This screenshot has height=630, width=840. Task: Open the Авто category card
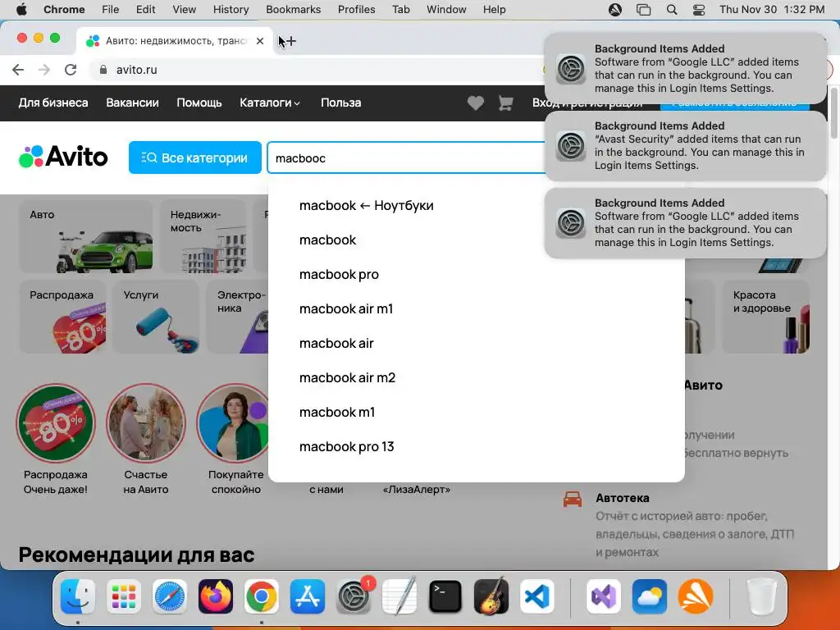[85, 237]
